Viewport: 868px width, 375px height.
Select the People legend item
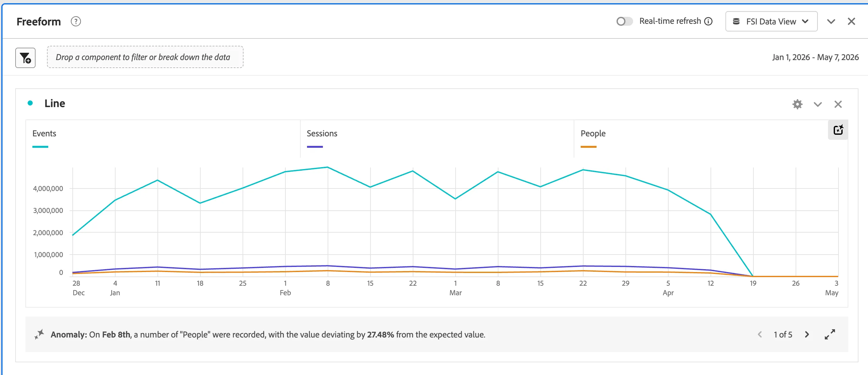pos(593,133)
